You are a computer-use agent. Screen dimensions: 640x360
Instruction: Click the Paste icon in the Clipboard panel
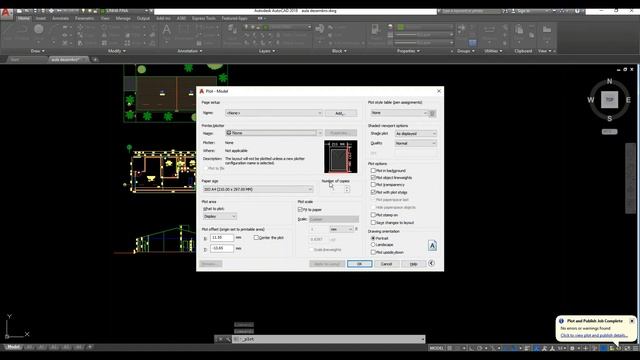click(x=519, y=29)
